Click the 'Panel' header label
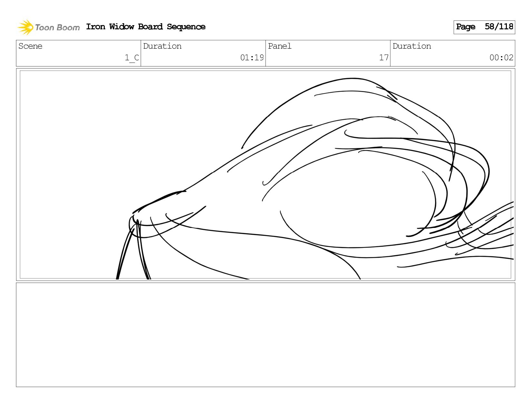532x411 pixels. click(x=280, y=46)
